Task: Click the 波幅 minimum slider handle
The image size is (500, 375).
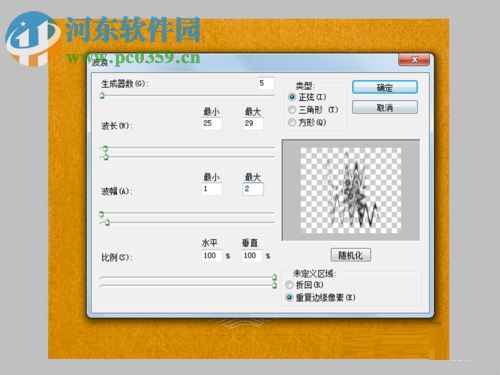Action: point(102,214)
